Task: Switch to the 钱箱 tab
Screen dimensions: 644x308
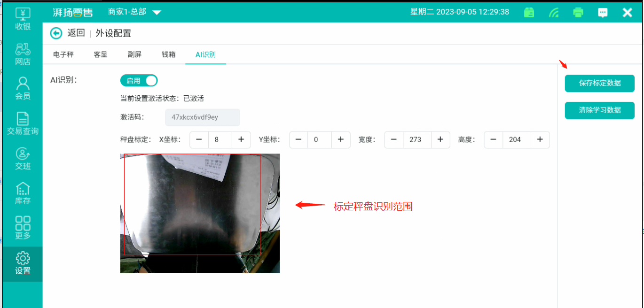Action: (169, 54)
